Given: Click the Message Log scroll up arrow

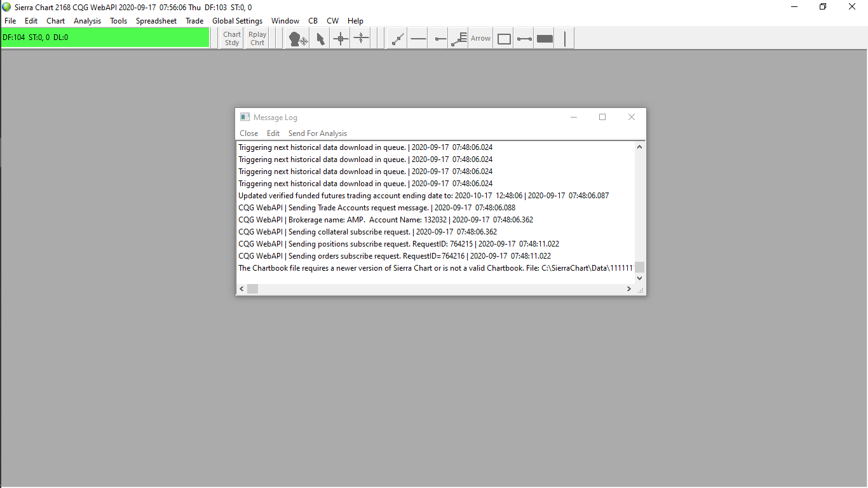Looking at the screenshot, I should 639,147.
